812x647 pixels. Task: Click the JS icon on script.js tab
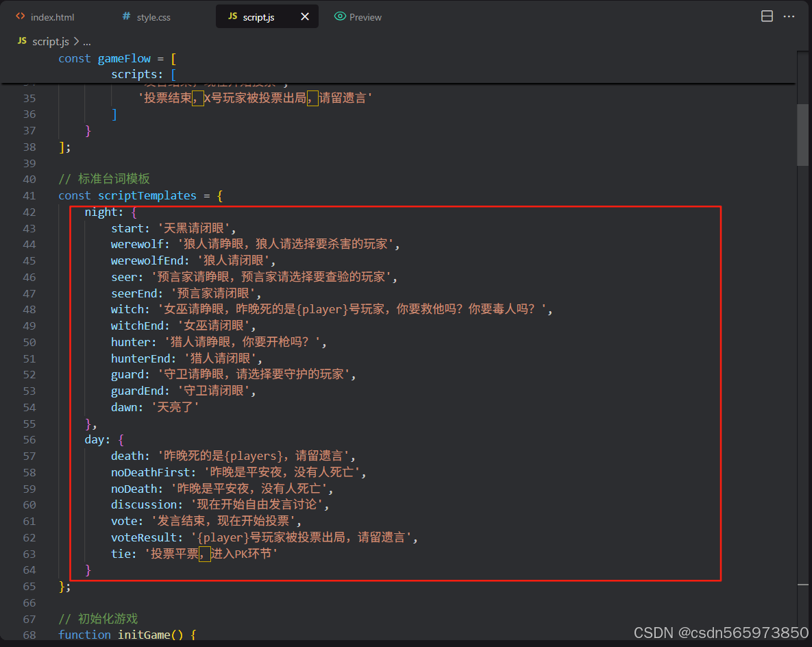232,16
